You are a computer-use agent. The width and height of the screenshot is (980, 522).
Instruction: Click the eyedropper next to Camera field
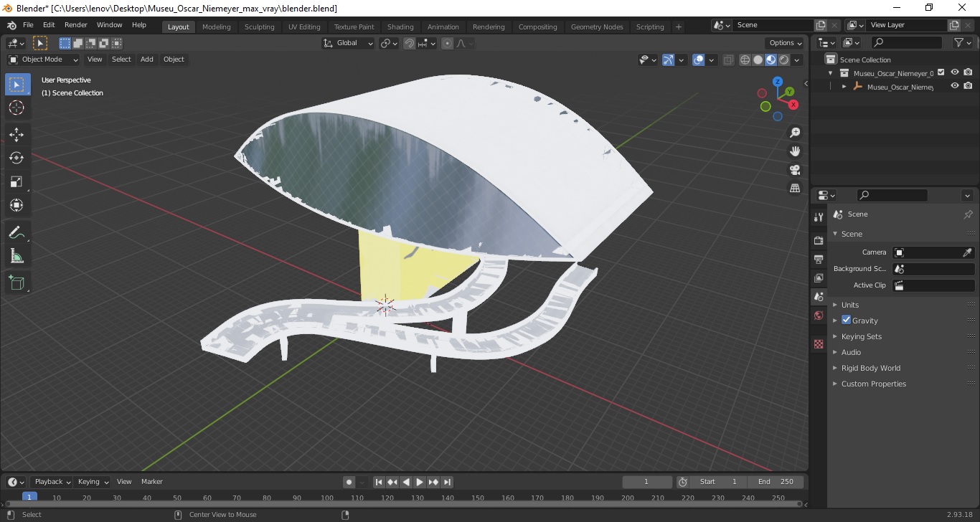click(x=967, y=252)
